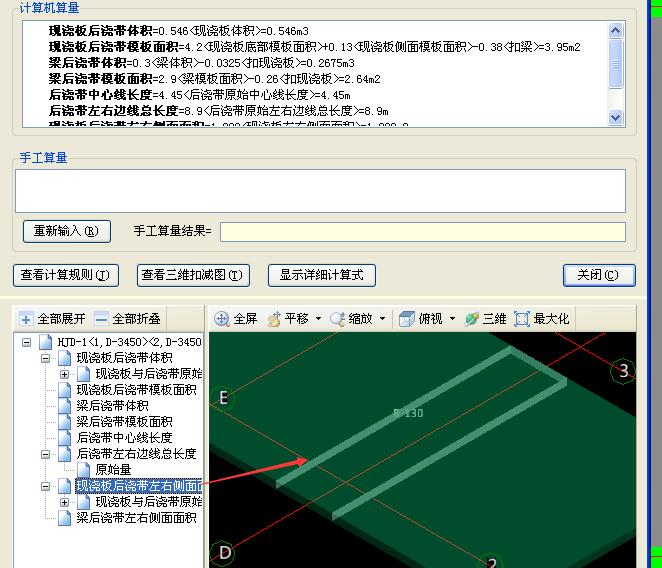
Task: Click document icon beside 原始量
Action: (83, 470)
